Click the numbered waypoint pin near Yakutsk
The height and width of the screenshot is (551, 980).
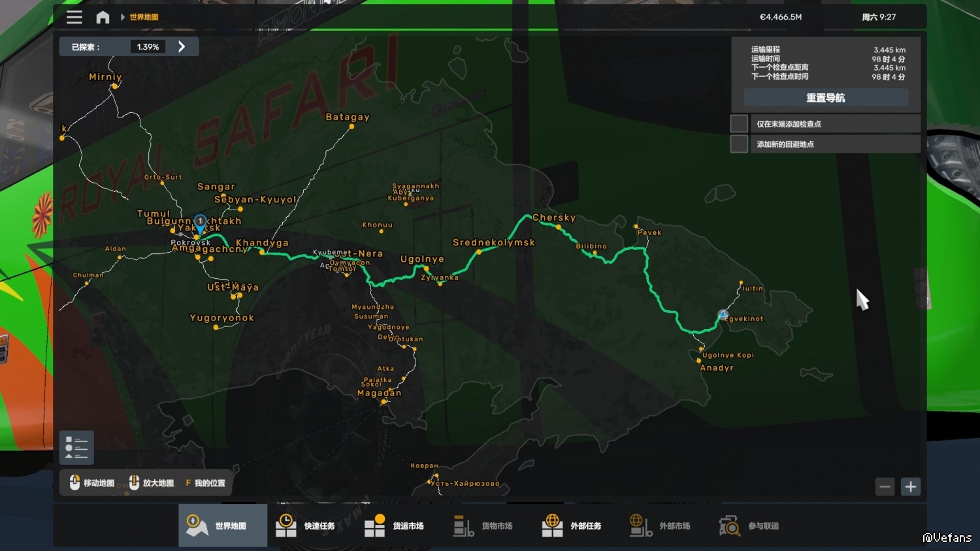pyautogui.click(x=200, y=223)
